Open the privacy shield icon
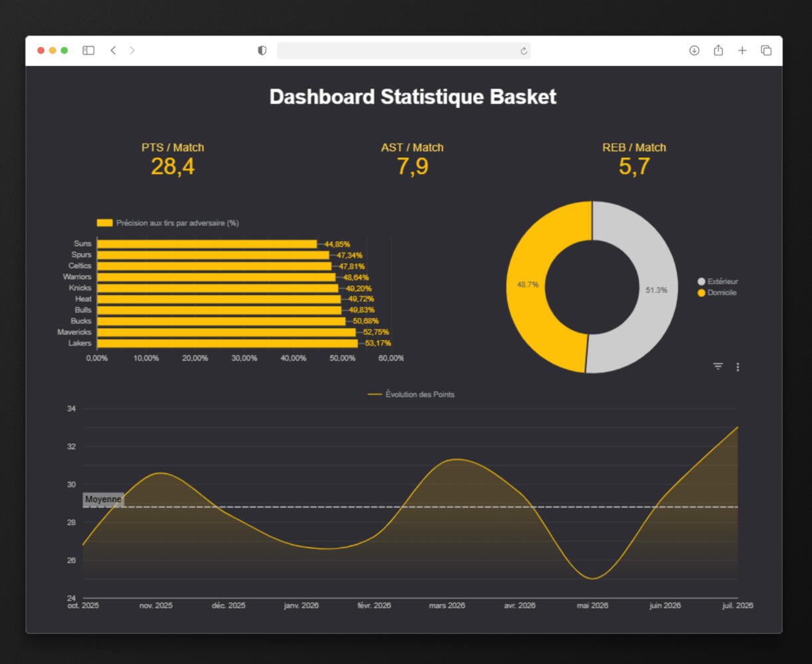 tap(262, 51)
